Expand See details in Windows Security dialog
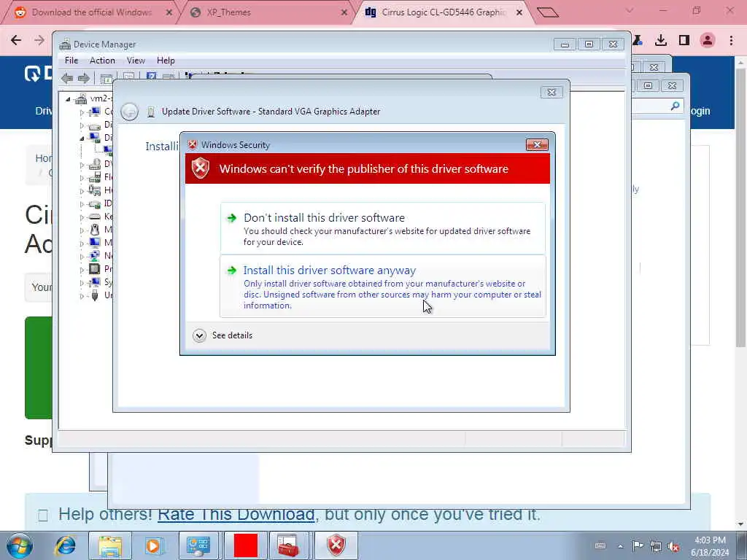This screenshot has width=747, height=560. pos(222,335)
